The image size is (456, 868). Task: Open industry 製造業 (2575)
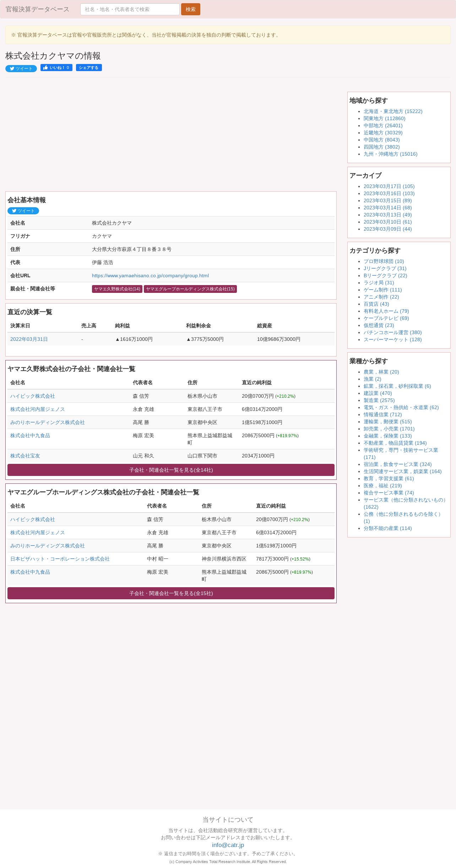coord(379,400)
